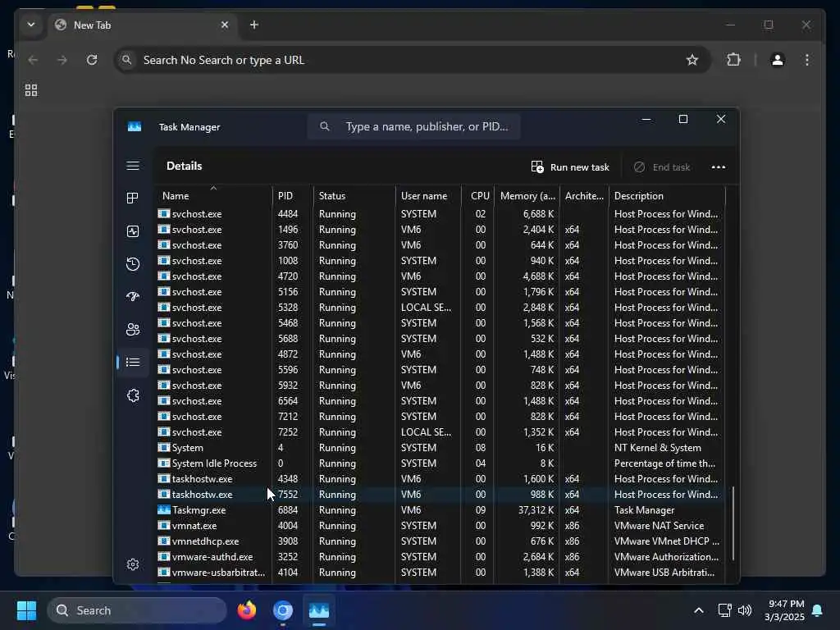This screenshot has width=840, height=630.
Task: Open Task Manager navigation hamburger menu
Action: [x=133, y=166]
